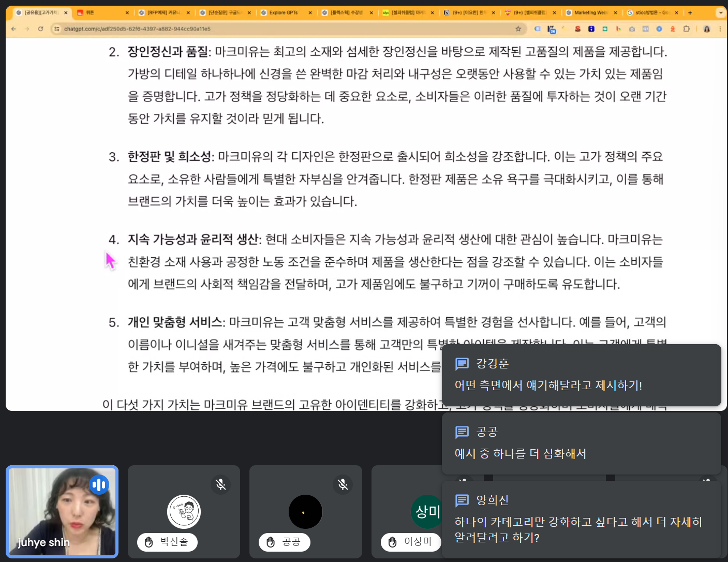Viewport: 728px width, 562px height.
Task: Click 이상미's green avatar
Action: 426,512
